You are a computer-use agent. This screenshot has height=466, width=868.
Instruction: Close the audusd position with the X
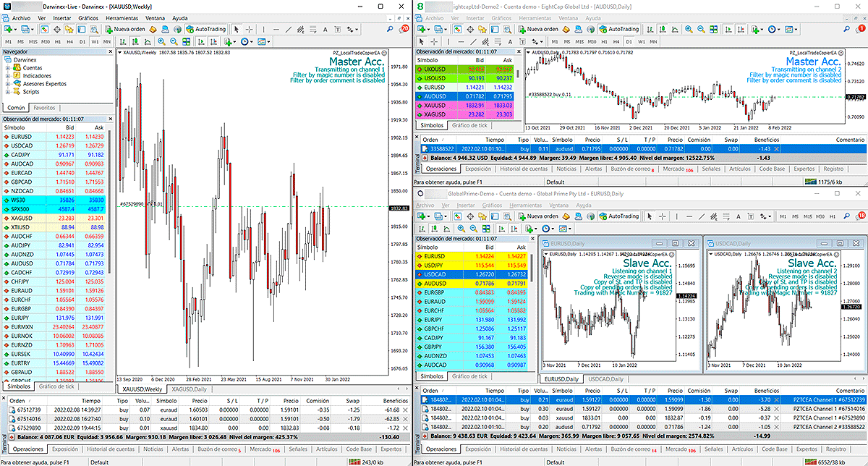[777, 148]
